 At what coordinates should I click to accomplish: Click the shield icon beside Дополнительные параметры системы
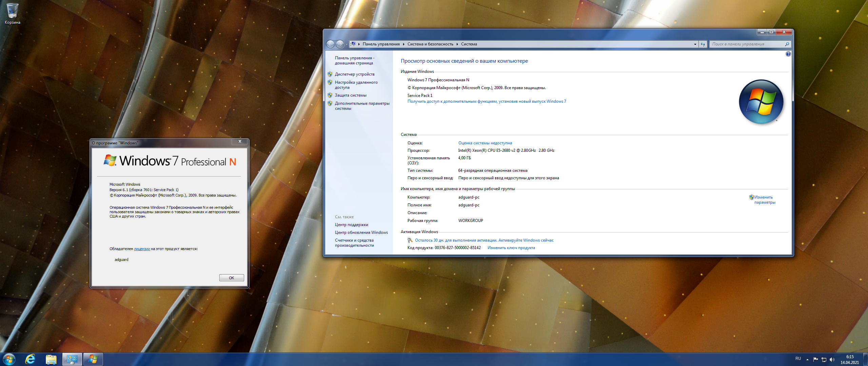pos(330,103)
